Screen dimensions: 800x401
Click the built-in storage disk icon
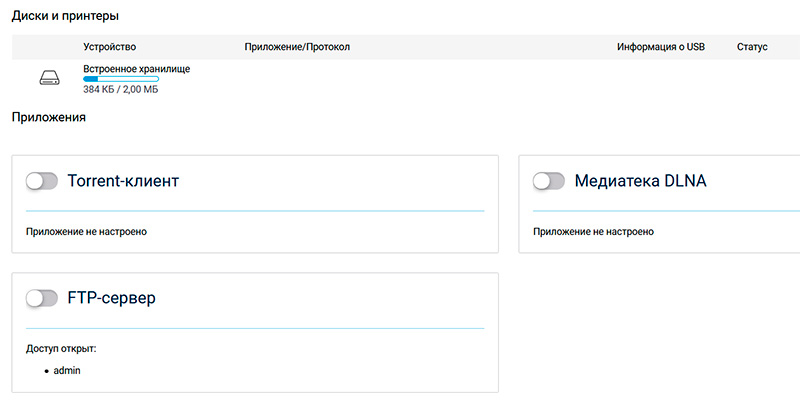point(49,78)
